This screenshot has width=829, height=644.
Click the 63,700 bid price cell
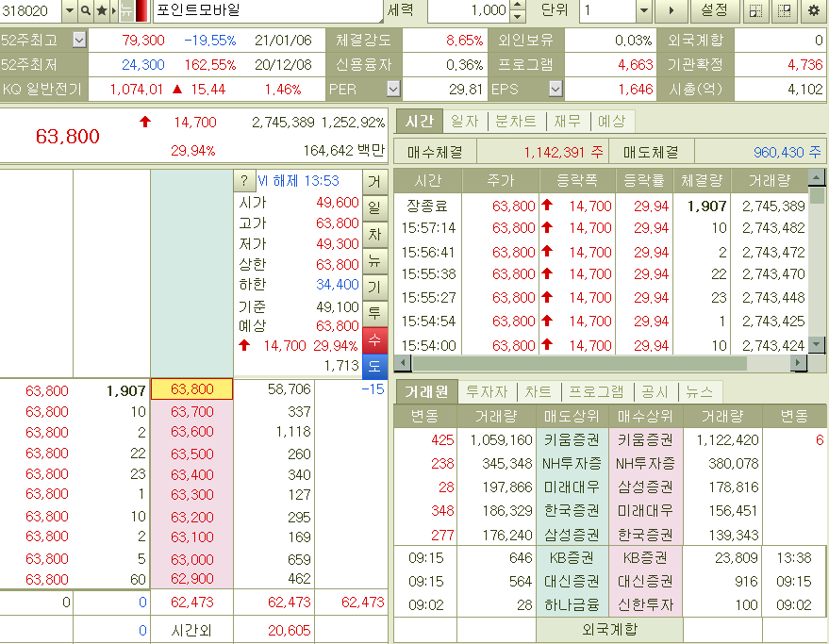pos(191,411)
